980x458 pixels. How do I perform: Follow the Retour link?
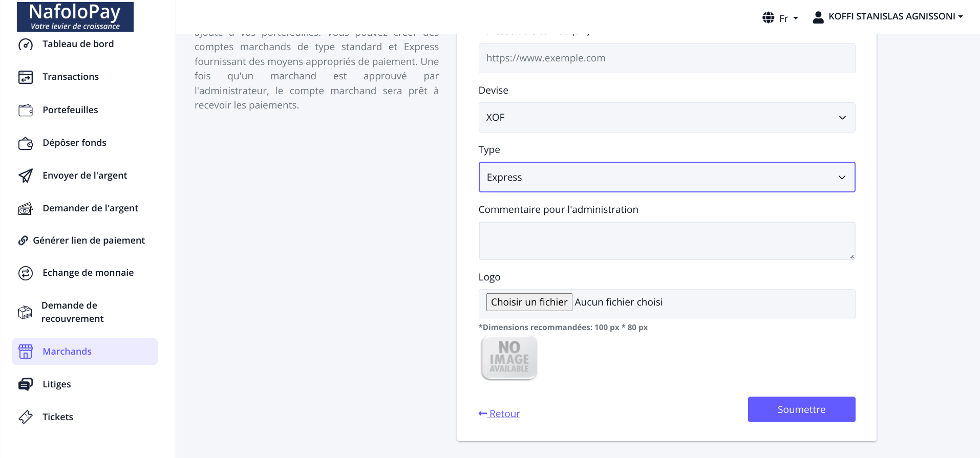pos(499,413)
